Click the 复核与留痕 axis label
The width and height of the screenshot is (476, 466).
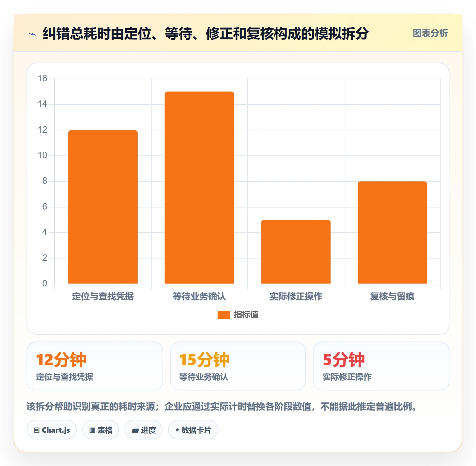[x=392, y=297]
